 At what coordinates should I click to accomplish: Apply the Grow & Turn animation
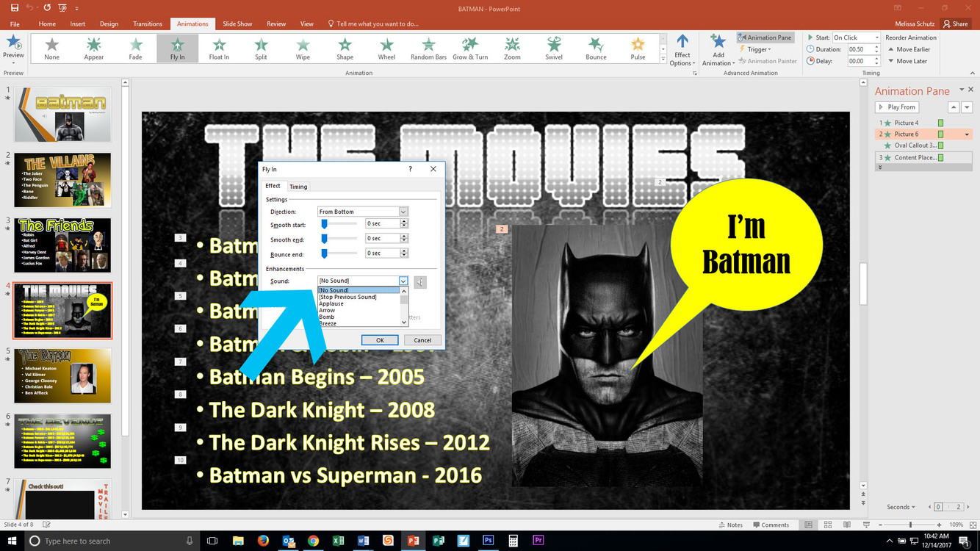[470, 48]
